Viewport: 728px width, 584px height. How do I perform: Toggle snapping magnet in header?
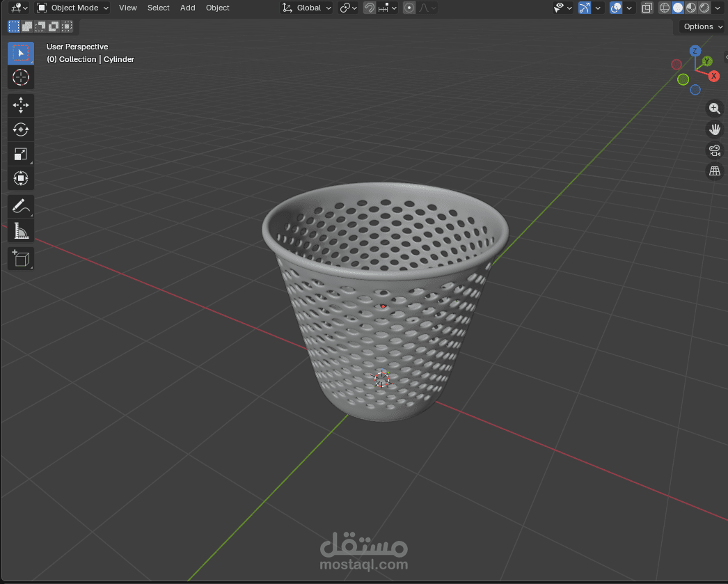(370, 8)
